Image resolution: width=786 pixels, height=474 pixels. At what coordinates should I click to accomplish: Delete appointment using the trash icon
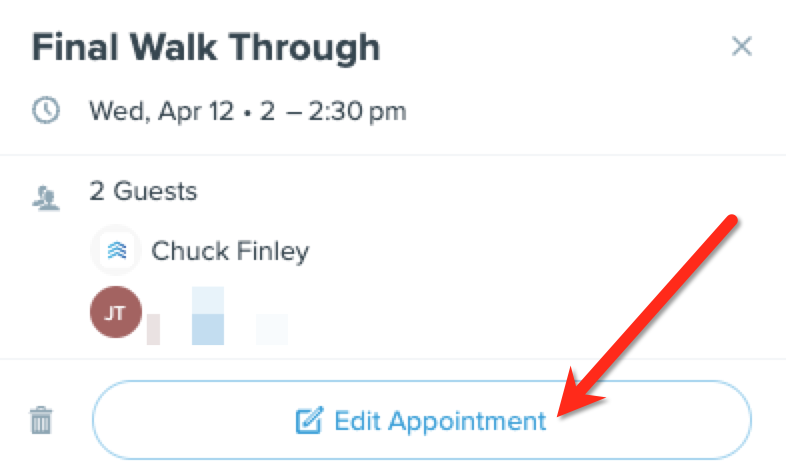coord(41,420)
